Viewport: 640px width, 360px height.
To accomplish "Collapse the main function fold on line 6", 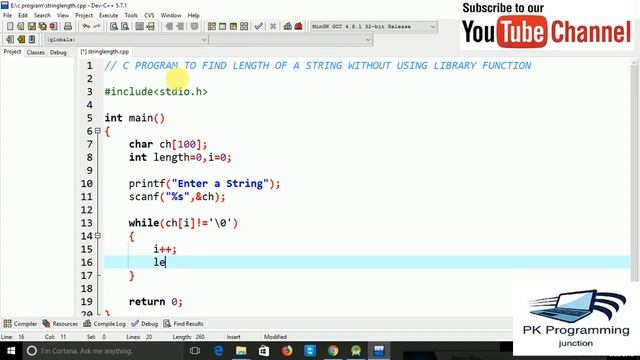I will [x=98, y=131].
